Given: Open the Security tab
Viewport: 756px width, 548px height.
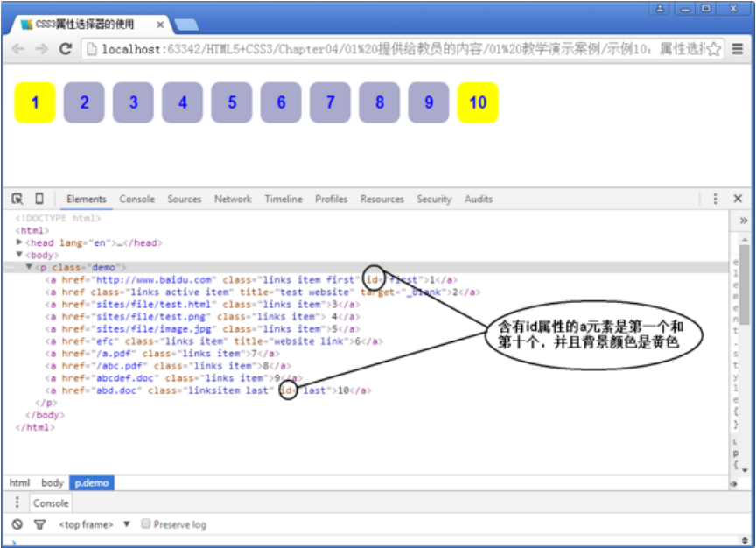Looking at the screenshot, I should 434,200.
